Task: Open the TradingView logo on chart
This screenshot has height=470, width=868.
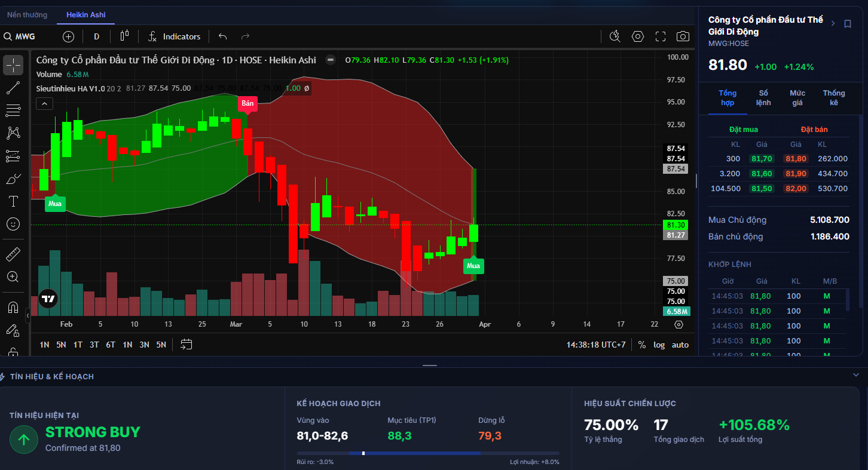Action: (x=48, y=299)
